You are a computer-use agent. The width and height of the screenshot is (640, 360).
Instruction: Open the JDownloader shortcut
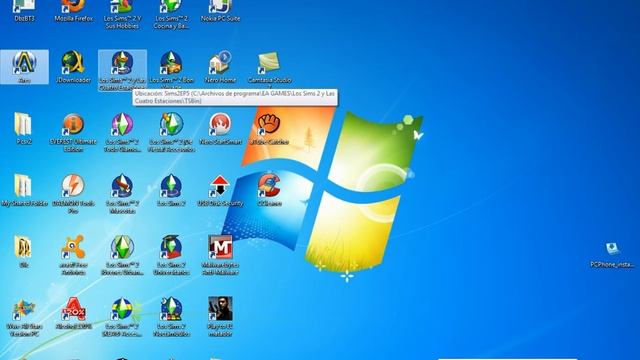[x=73, y=67]
